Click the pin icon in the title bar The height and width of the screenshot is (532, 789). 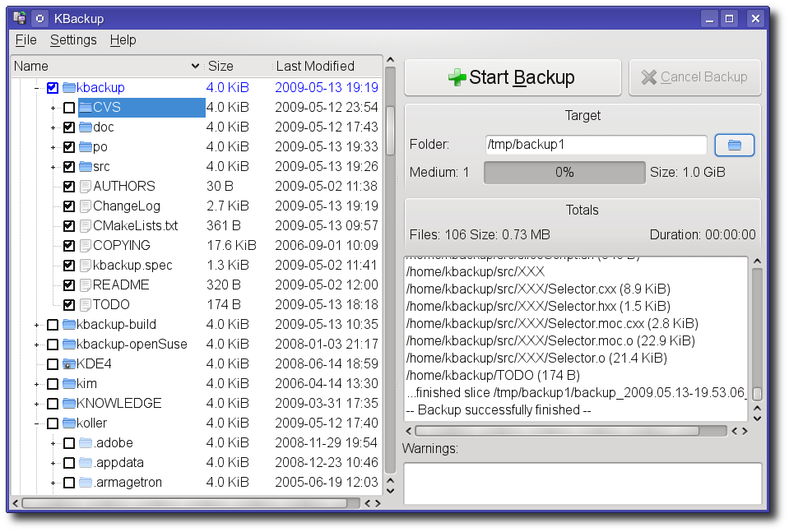click(39, 19)
